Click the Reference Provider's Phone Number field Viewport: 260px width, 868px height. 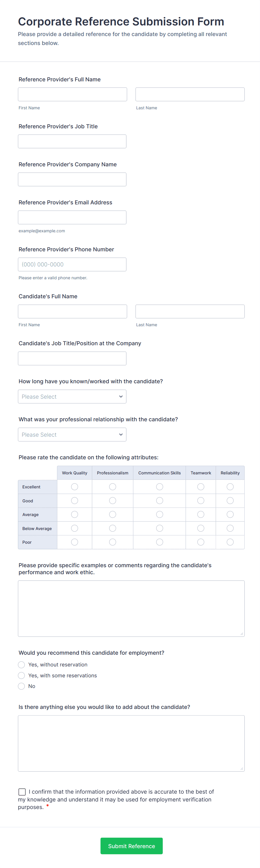tap(72, 264)
